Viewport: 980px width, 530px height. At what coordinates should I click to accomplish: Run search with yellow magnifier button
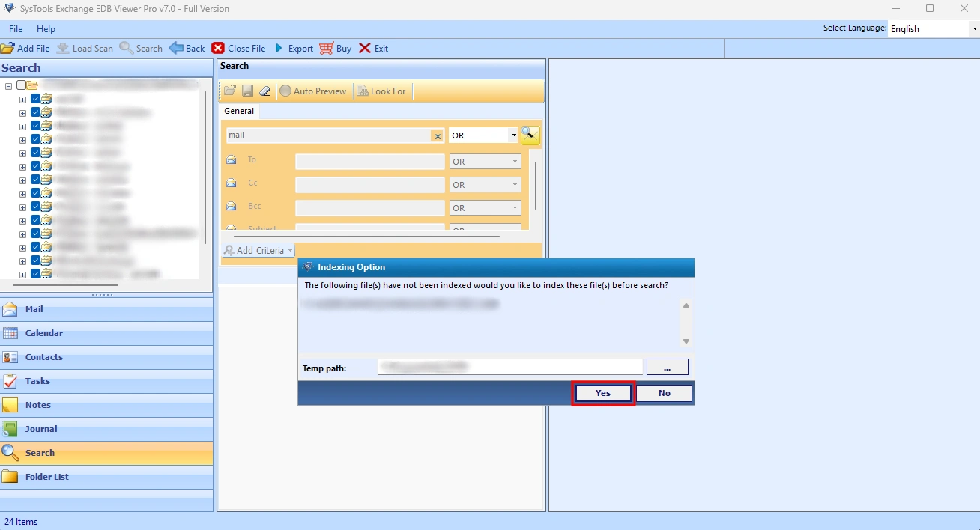[530, 135]
